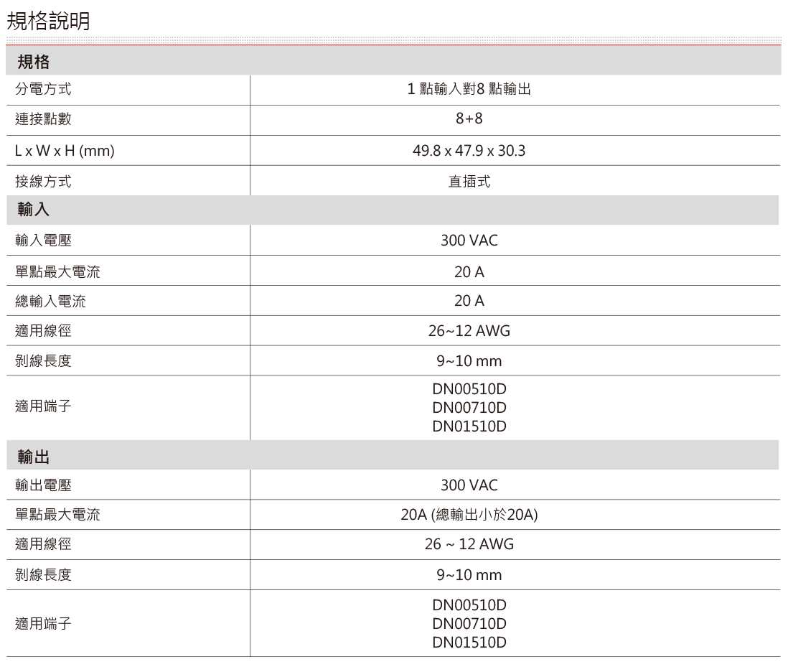Viewport: 788px width, 672px height.
Task: Click the 總輸入電流 row label
Action: (x=50, y=301)
